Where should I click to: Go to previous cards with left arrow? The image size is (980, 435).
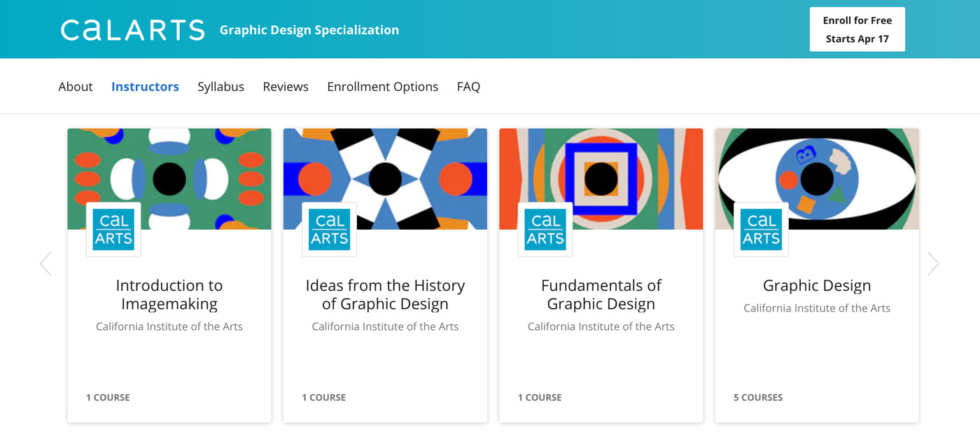46,263
